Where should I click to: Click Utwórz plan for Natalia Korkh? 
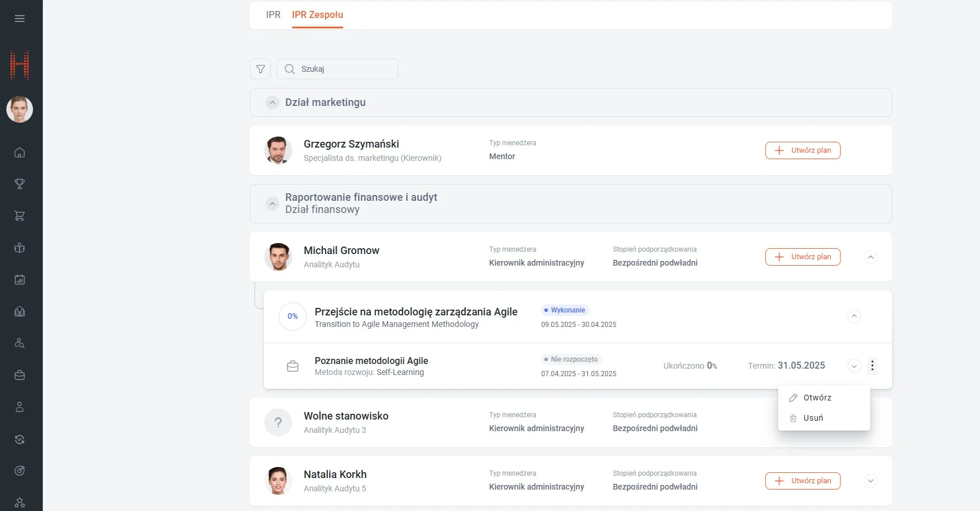pos(802,481)
